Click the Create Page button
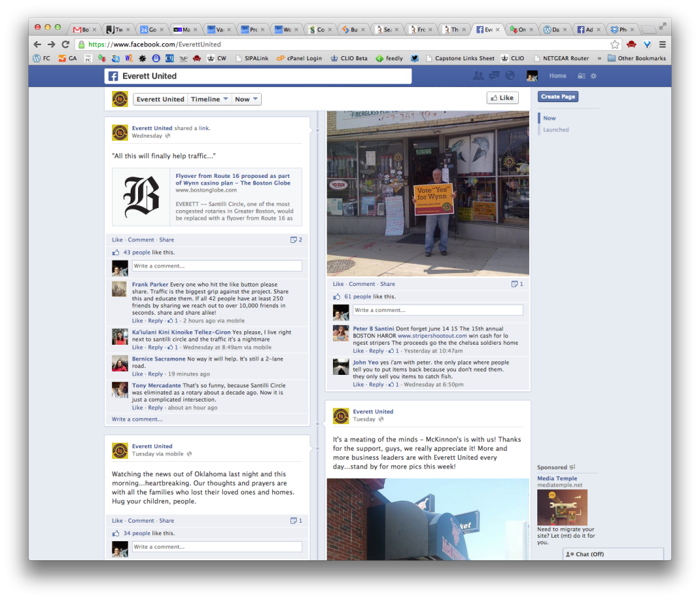This screenshot has height=600, width=700. [x=558, y=96]
